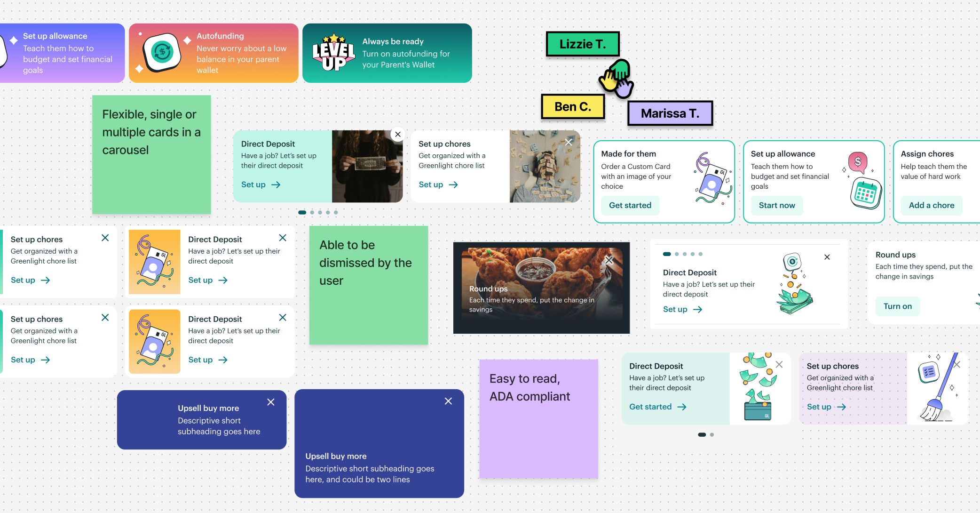980x513 pixels.
Task: Click the Add a chore button
Action: pyautogui.click(x=931, y=205)
